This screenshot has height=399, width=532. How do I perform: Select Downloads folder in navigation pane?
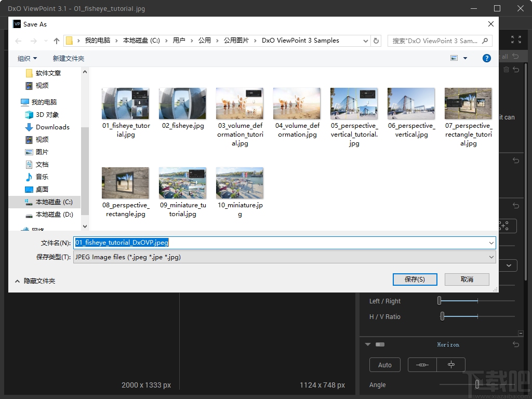click(x=52, y=127)
